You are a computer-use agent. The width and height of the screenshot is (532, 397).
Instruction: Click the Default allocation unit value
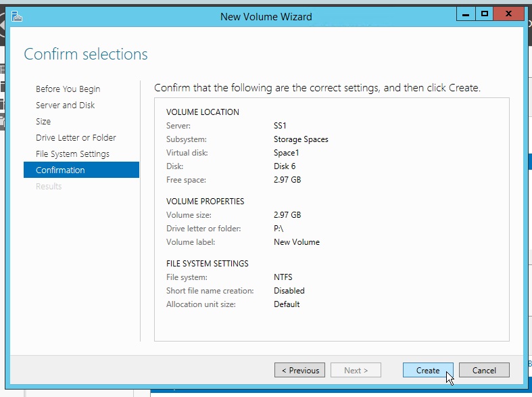pyautogui.click(x=287, y=304)
